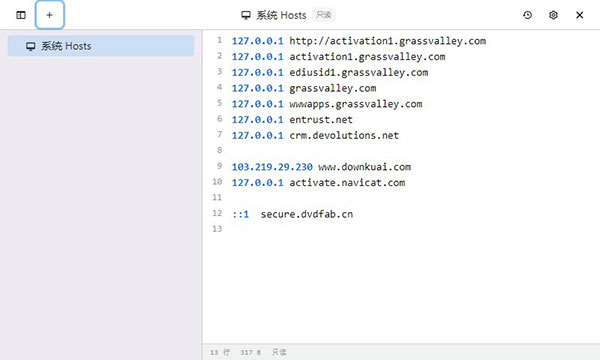Click www.downkuai.com host name
Viewport: 600px width, 360px height.
(365, 167)
